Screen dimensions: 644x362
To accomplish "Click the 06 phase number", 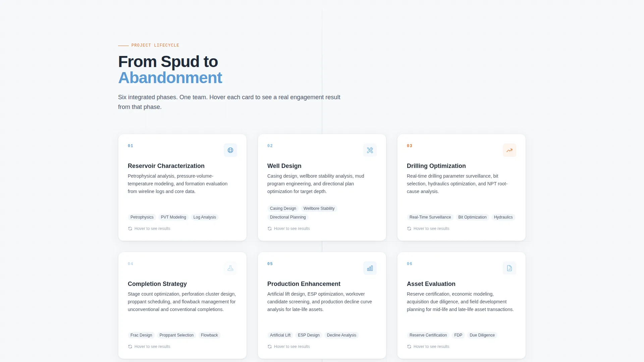I will [410, 264].
